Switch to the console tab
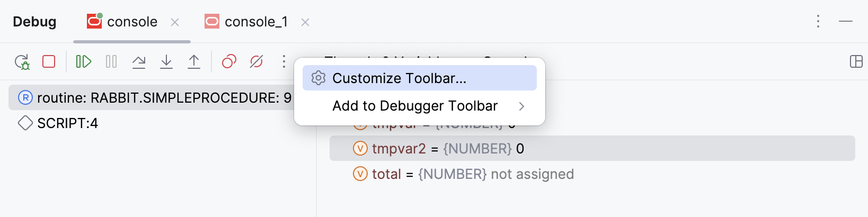Screen dimensions: 868x217 click(132, 22)
